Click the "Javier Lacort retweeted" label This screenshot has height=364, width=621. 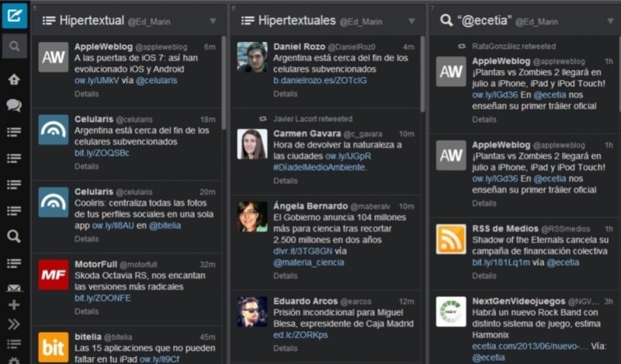click(x=313, y=119)
